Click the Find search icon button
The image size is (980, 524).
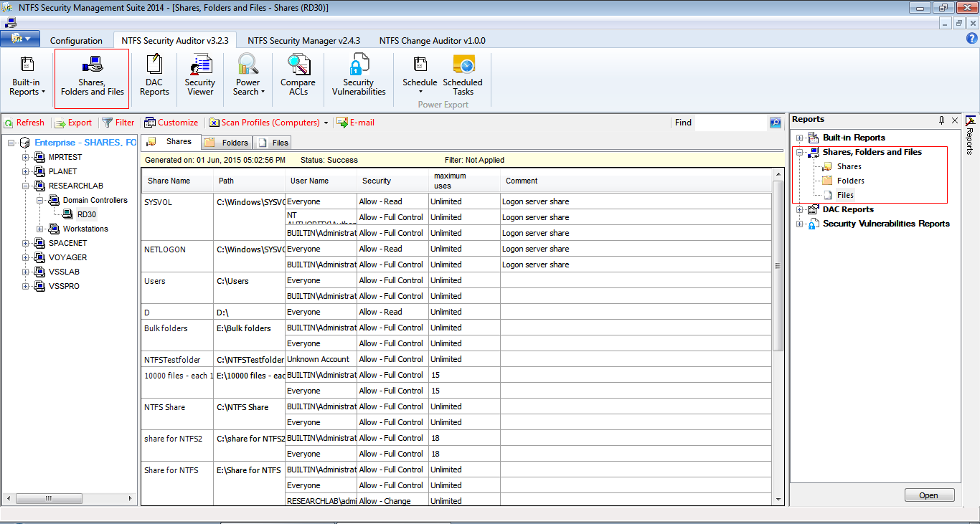(x=775, y=123)
